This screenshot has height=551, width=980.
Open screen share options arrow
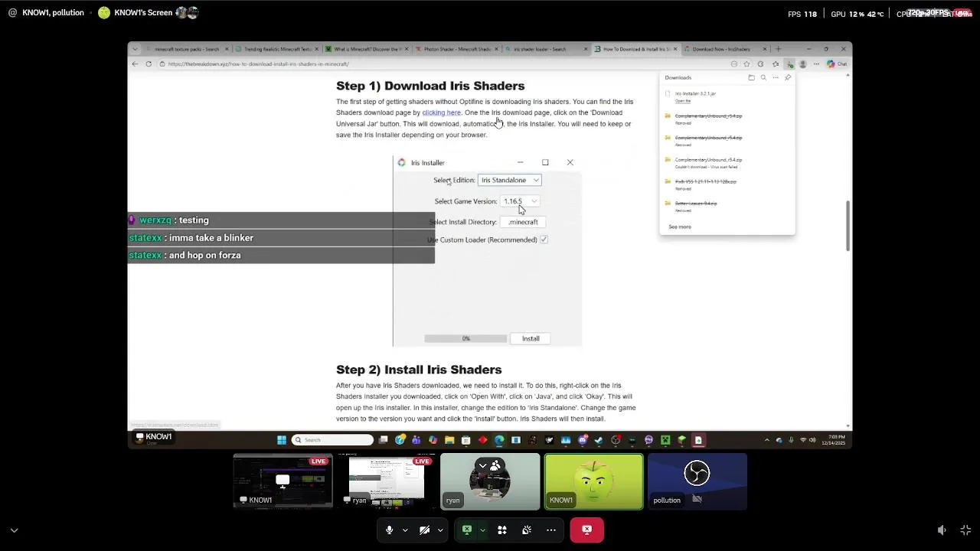click(482, 530)
